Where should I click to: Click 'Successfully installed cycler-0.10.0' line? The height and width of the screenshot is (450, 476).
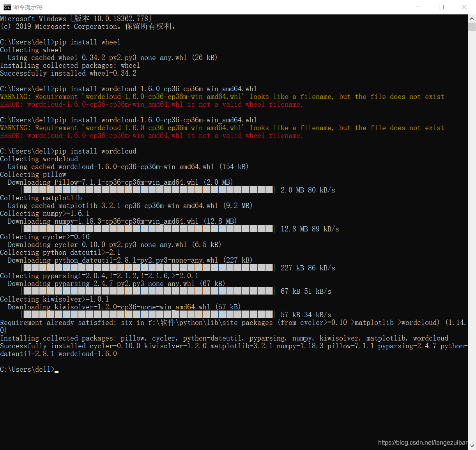(234, 346)
